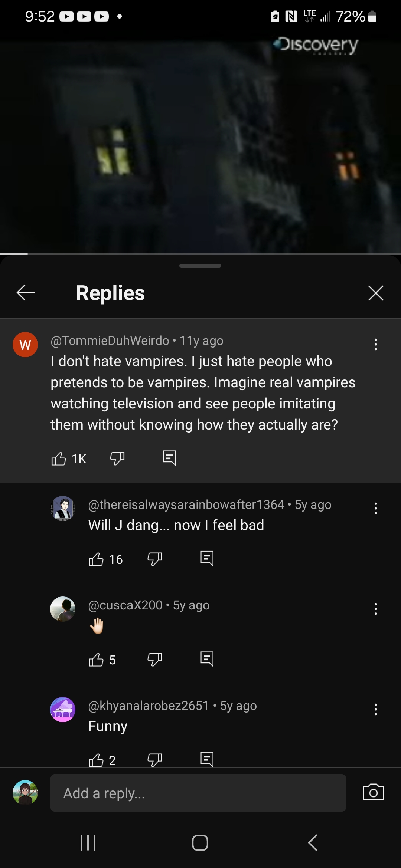Open more options for khyanalarobez2651's reply
Screen dimensions: 401x868
click(x=376, y=709)
